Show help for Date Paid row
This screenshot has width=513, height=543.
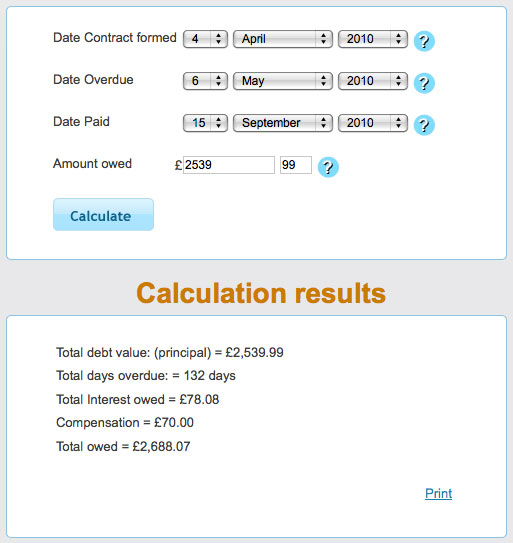coord(424,125)
